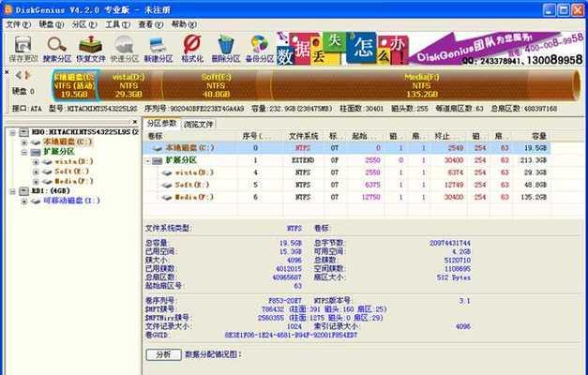The image size is (588, 375).
Task: Open the Help (帮助) menu
Action: tap(184, 24)
